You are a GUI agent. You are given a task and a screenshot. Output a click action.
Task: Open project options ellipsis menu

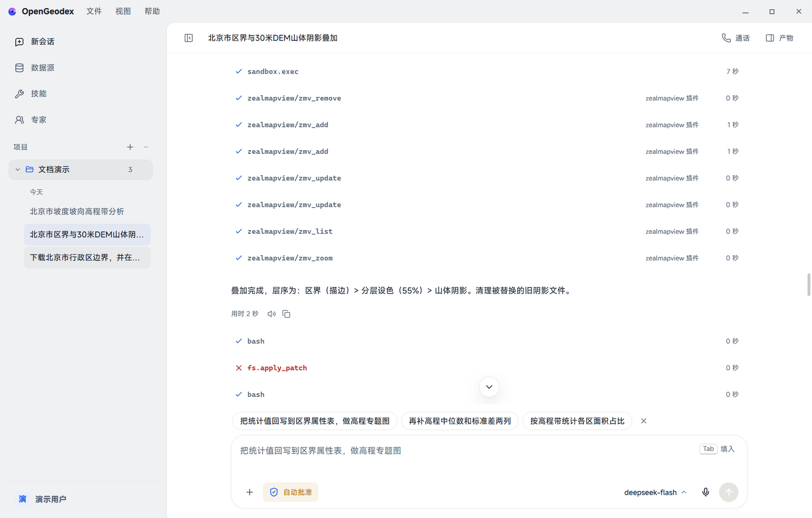(146, 147)
